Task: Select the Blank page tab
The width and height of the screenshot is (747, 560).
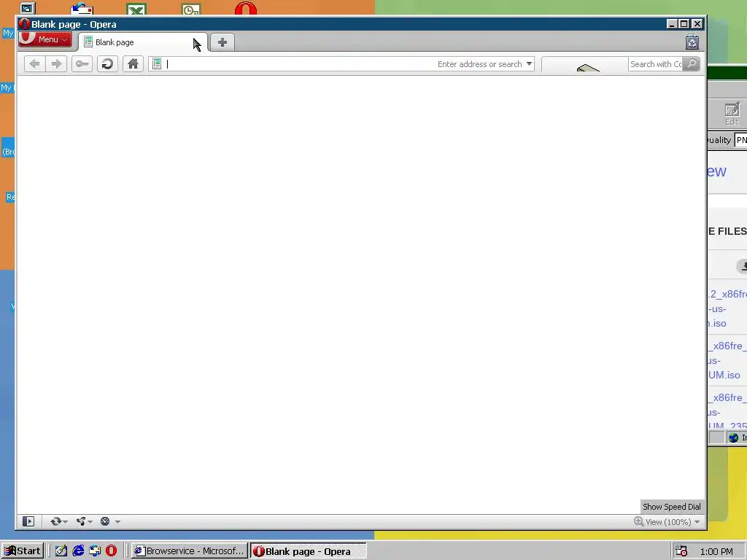Action: 143,42
